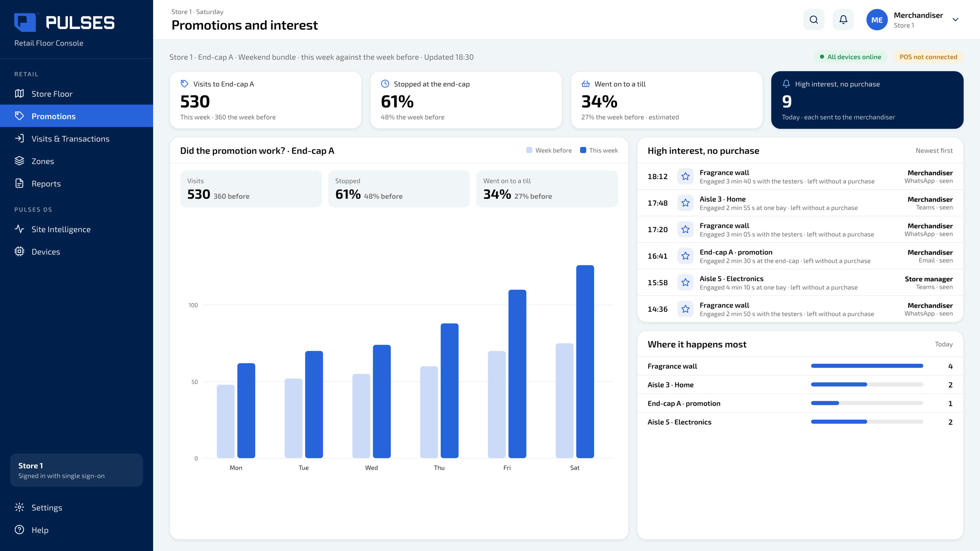Click the Today filter in Where it happens most
Screen dimensions: 980x551
coord(944,344)
